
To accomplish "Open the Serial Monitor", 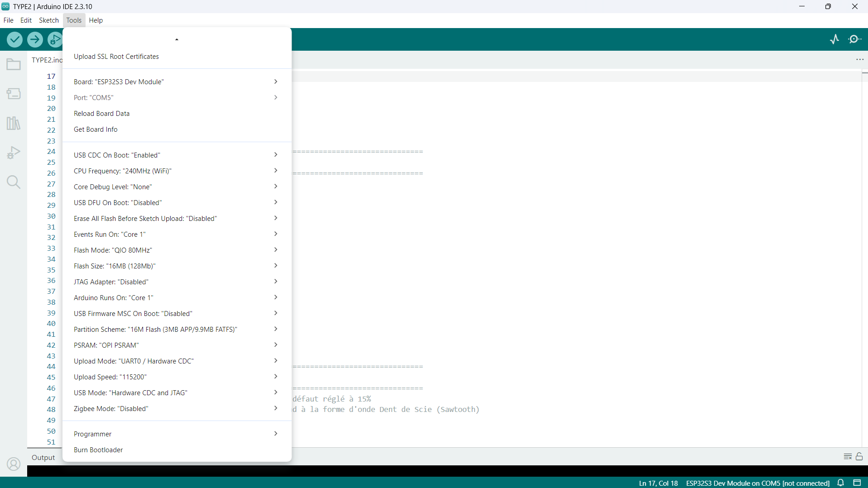I will point(855,39).
